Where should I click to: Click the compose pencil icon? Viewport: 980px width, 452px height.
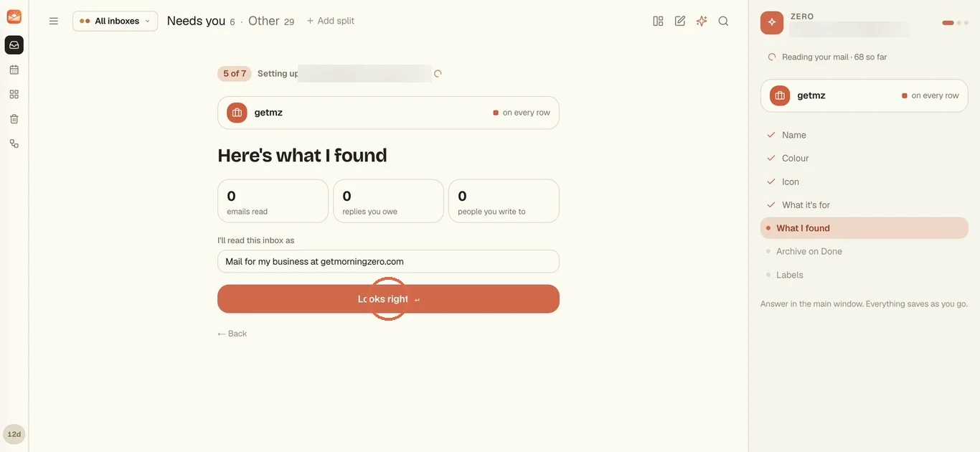[680, 21]
